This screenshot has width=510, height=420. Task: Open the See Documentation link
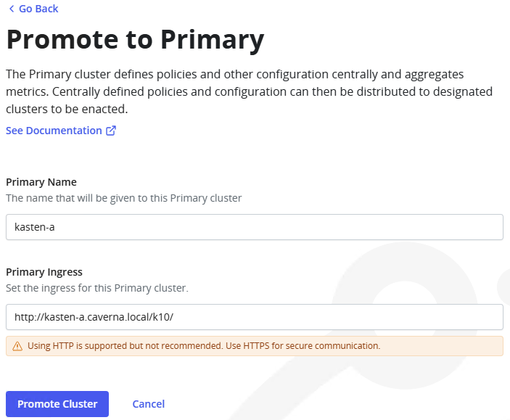tap(54, 131)
